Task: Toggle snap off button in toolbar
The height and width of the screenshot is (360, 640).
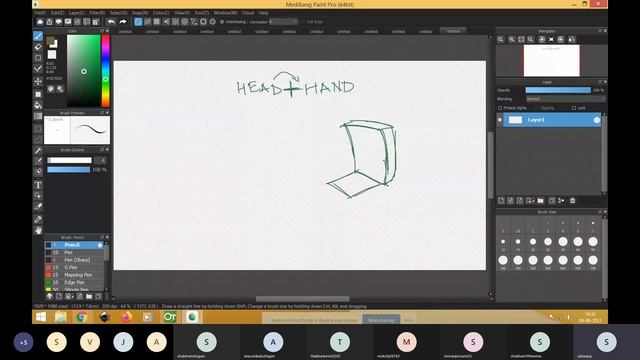Action: [x=138, y=22]
